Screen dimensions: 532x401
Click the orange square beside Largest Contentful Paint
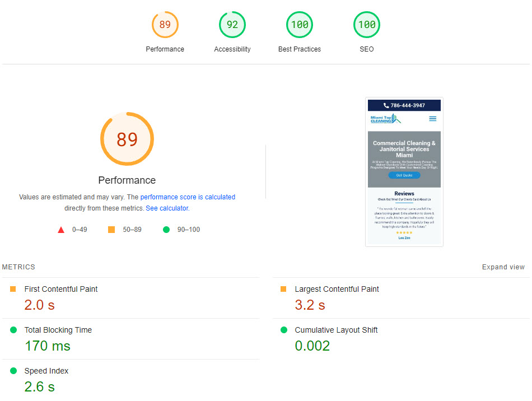pyautogui.click(x=283, y=289)
